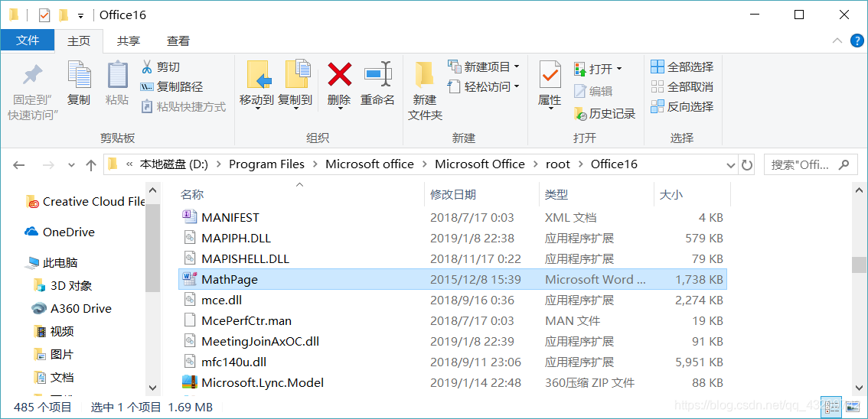Select the mce.dll file

pos(453,300)
